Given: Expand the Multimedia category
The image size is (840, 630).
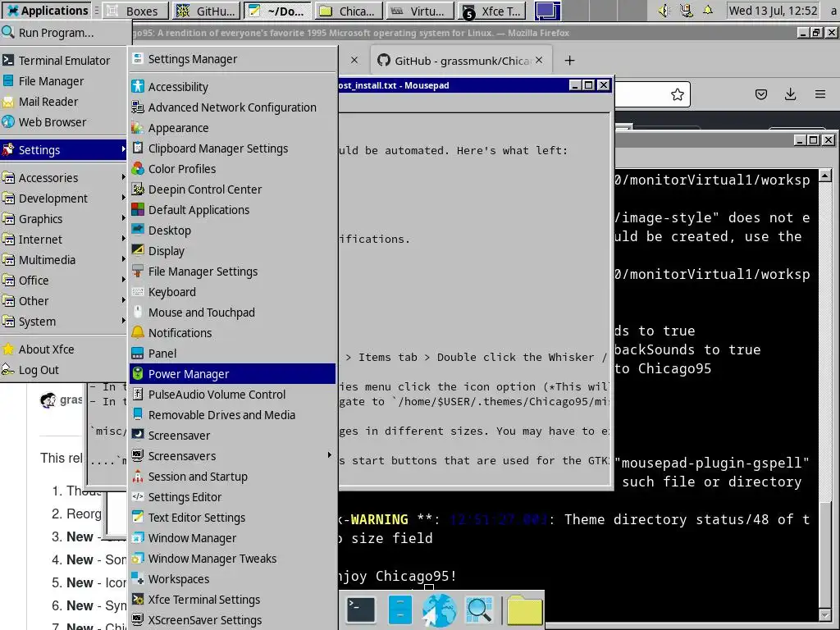Looking at the screenshot, I should click(x=64, y=260).
